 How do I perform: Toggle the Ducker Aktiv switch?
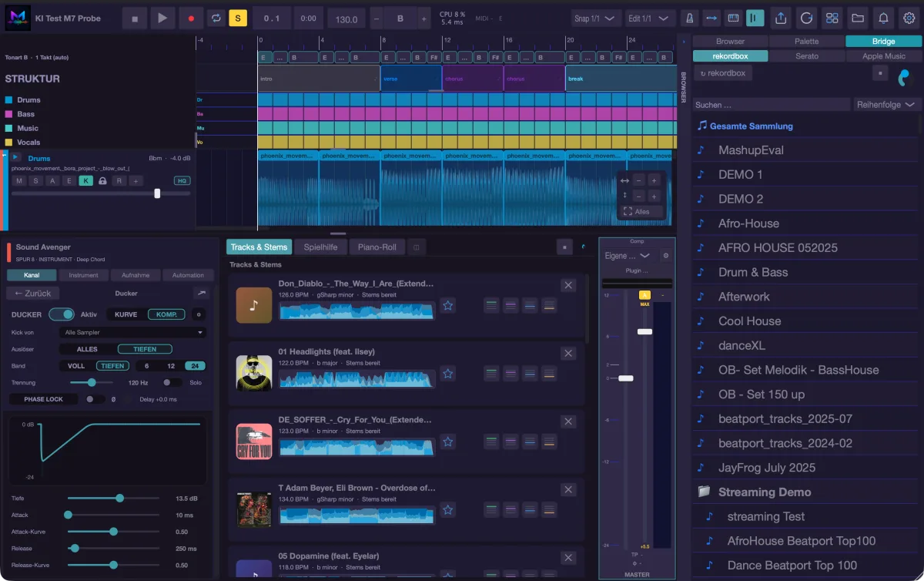pos(61,314)
